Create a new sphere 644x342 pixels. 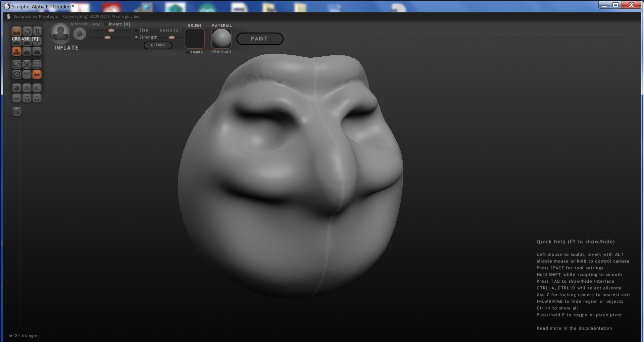[16, 88]
